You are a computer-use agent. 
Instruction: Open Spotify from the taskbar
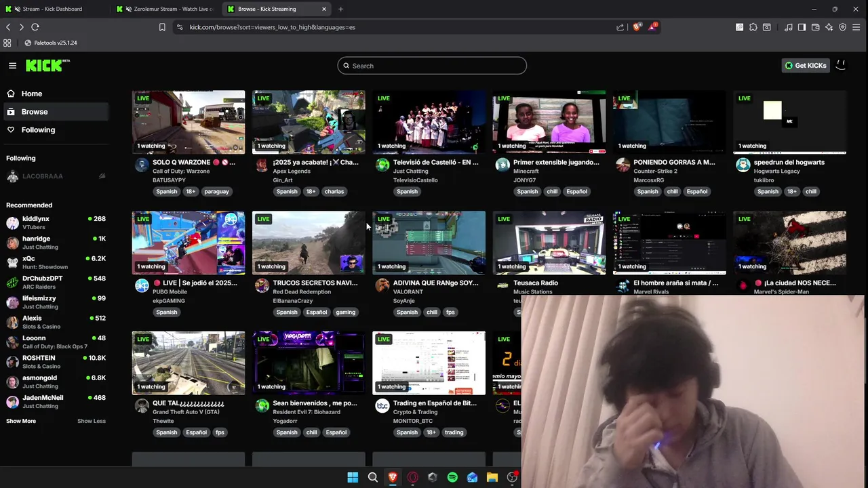452,478
